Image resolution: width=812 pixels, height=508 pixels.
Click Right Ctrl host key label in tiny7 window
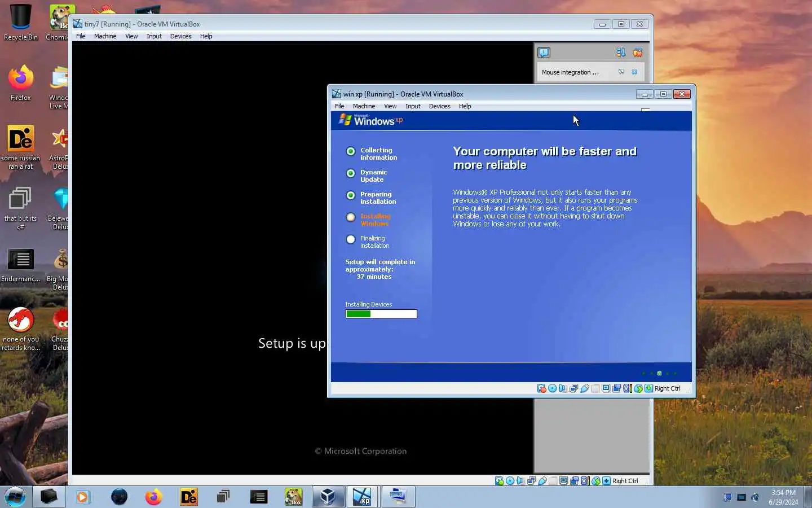tap(625, 481)
